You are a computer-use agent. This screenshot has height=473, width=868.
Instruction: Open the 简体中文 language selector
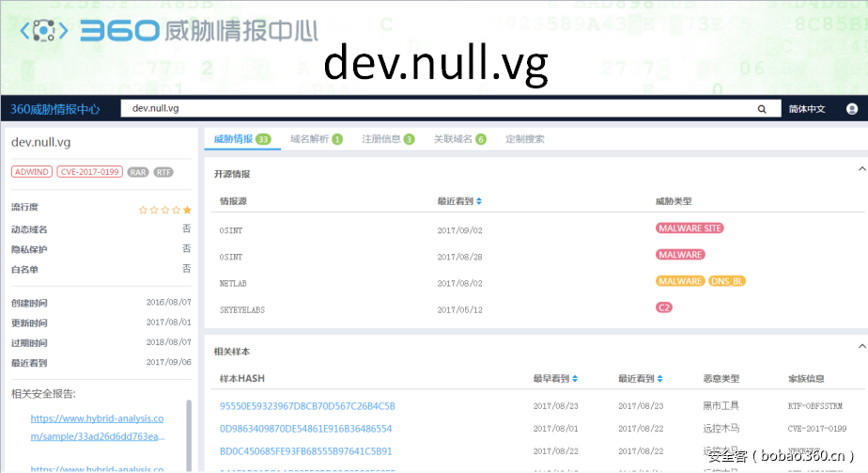[x=807, y=108]
